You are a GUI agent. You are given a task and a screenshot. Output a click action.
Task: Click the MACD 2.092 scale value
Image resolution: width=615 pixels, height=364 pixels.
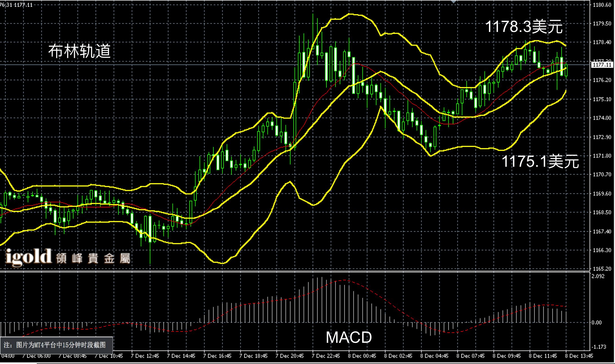point(598,276)
